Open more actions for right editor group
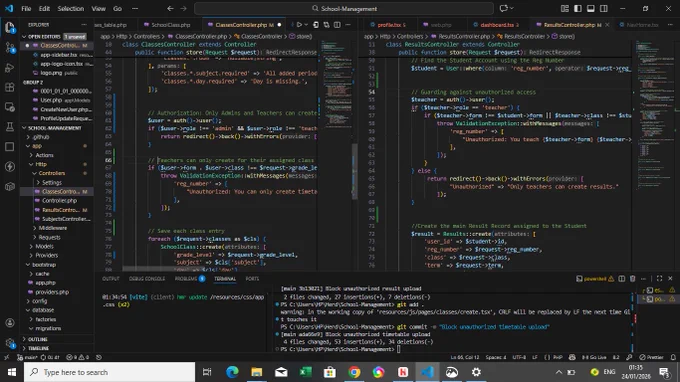Viewport: 680px width, 382px height. click(x=670, y=25)
